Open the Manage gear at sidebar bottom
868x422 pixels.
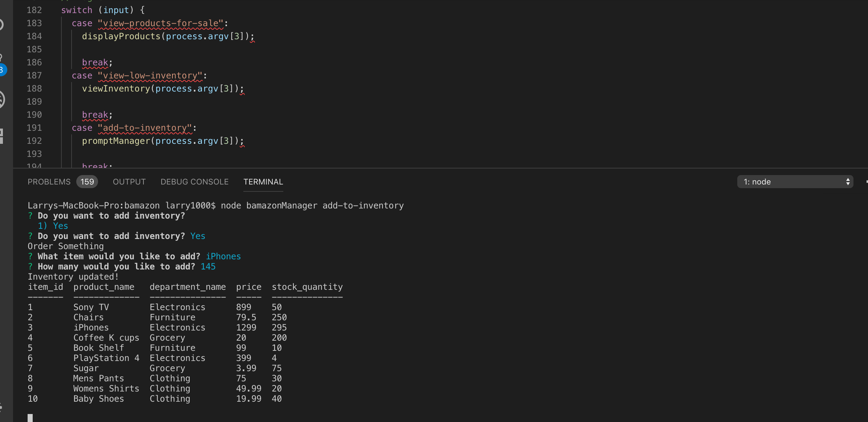click(2, 407)
